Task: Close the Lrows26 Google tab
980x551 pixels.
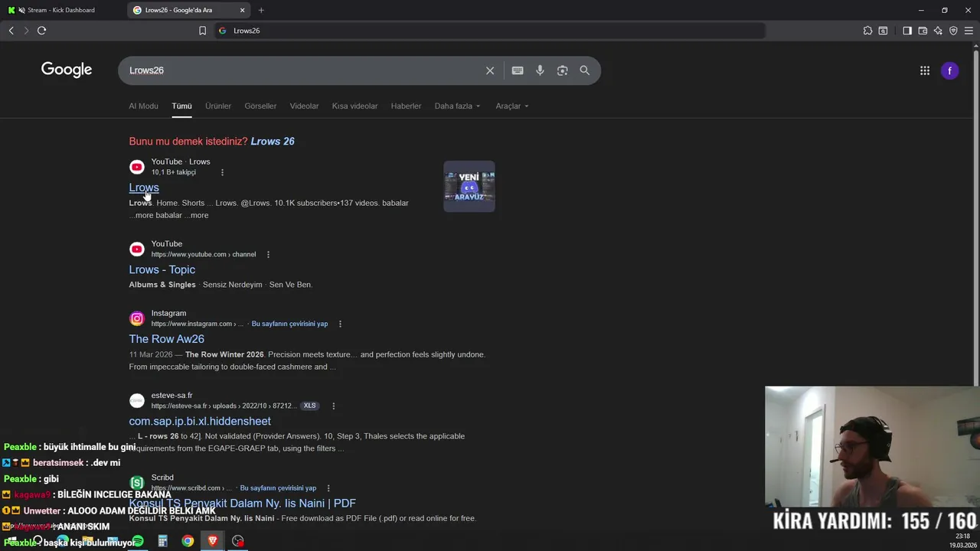Action: point(243,10)
